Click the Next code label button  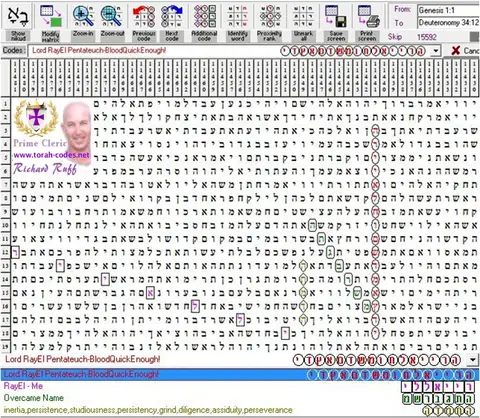[172, 36]
